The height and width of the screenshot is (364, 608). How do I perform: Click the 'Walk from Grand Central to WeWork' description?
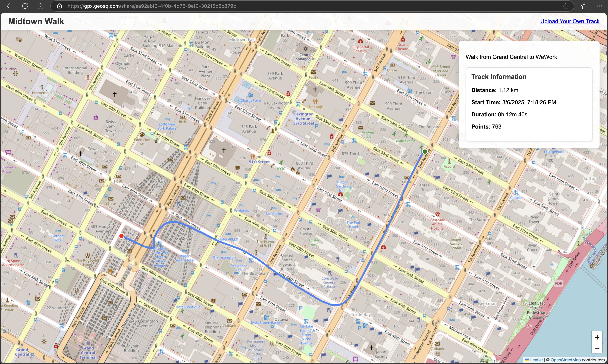pyautogui.click(x=511, y=57)
